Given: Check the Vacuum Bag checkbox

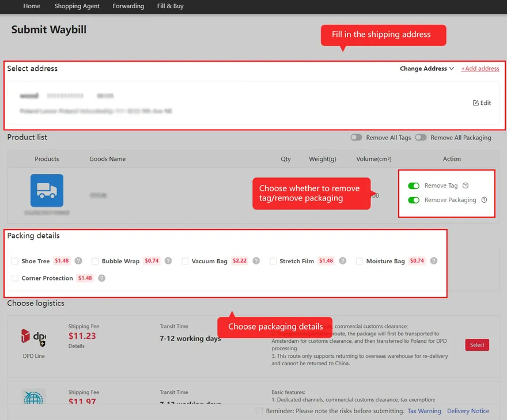Looking at the screenshot, I should [x=185, y=261].
